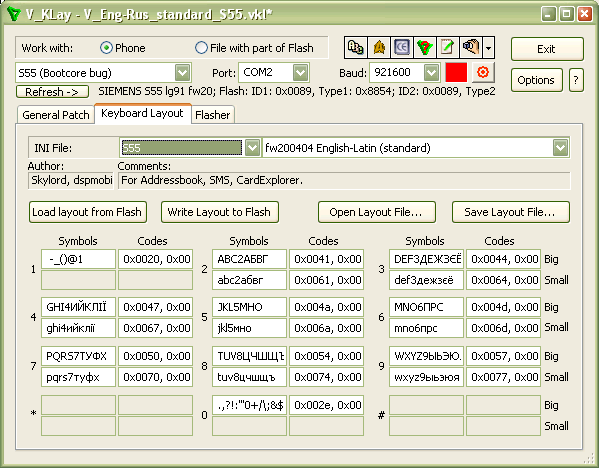Click key 9 Small symbols field wxyz9ыьэюя
This screenshot has height=468, width=599.
coord(426,377)
